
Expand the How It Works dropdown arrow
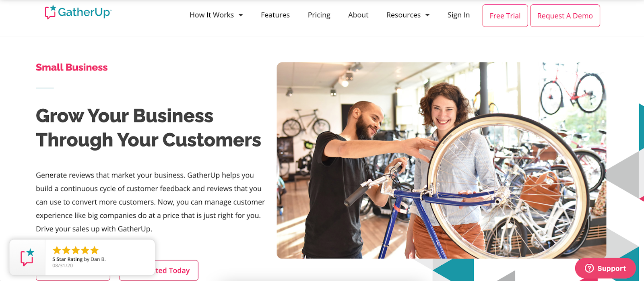241,15
